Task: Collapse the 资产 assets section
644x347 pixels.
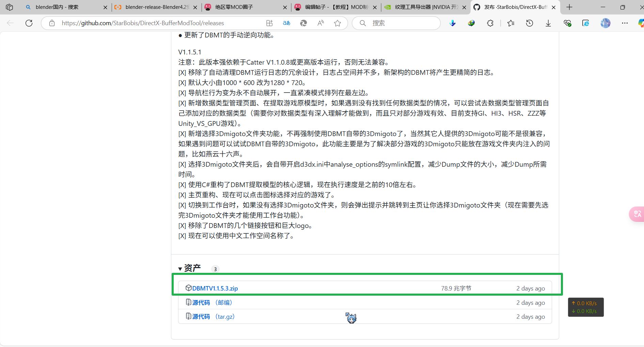Action: click(x=180, y=268)
